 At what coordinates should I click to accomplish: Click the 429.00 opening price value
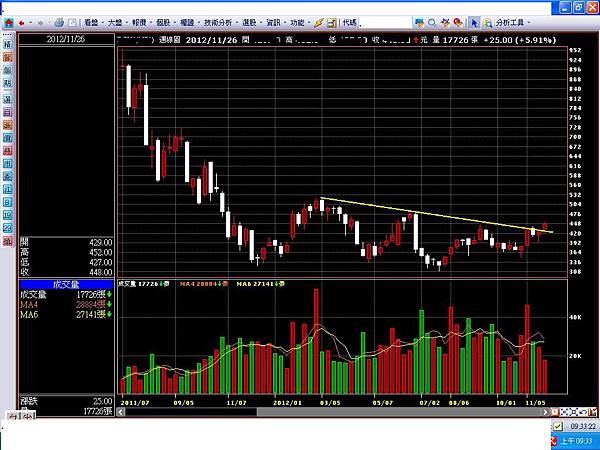click(101, 242)
